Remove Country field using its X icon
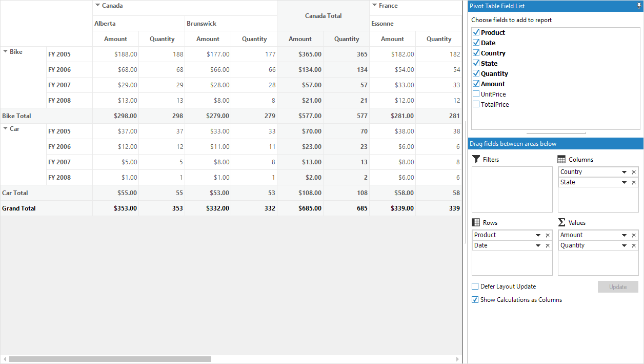This screenshot has width=644, height=364. pyautogui.click(x=634, y=173)
